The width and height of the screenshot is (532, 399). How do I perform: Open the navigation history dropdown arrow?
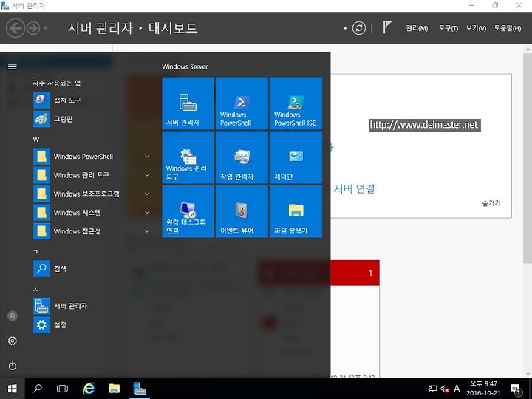tap(46, 28)
